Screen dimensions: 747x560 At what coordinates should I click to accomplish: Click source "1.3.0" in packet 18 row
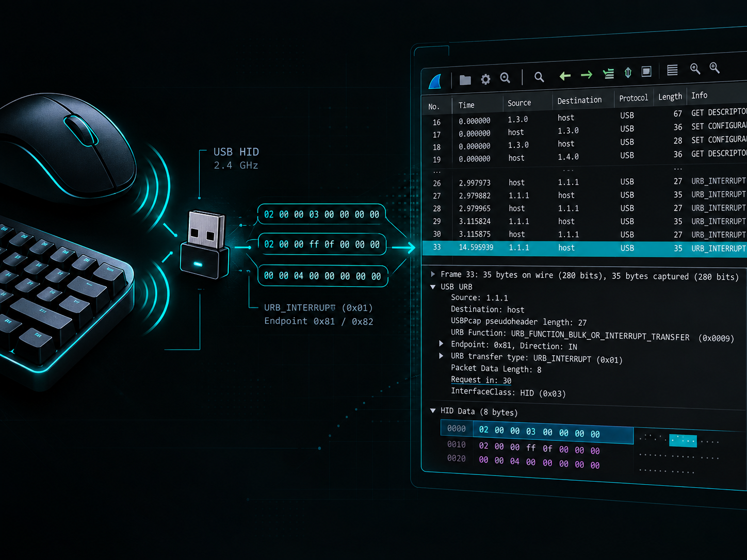pos(518,145)
